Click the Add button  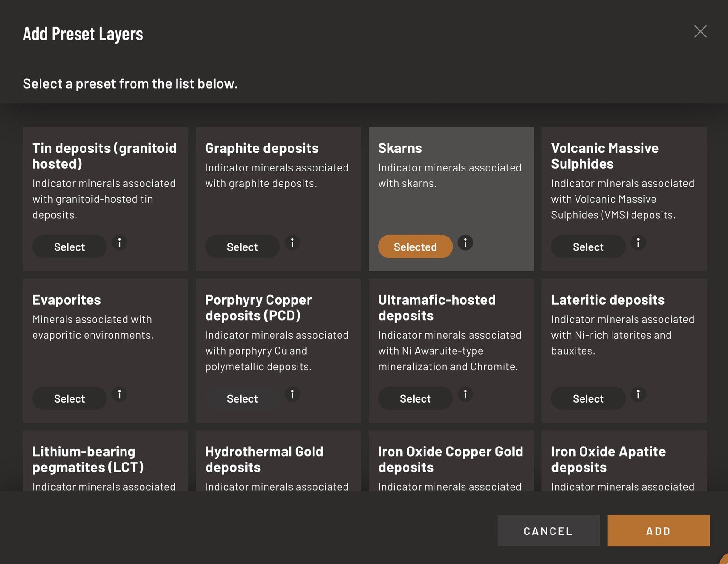point(658,530)
